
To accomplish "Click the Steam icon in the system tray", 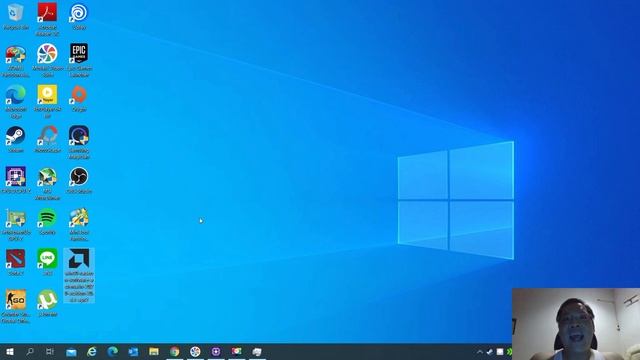I will (490, 352).
